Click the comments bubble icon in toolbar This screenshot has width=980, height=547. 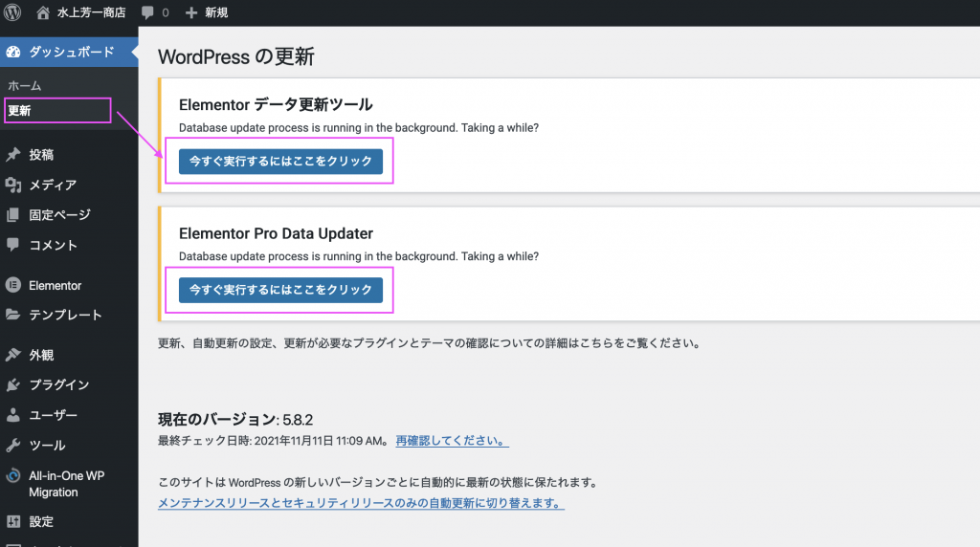[147, 13]
